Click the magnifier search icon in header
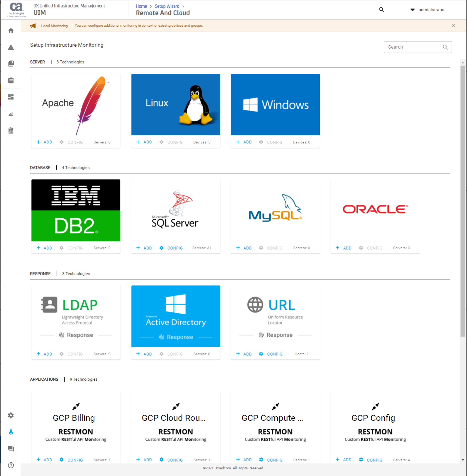Screen dimensions: 467x476 [x=381, y=10]
